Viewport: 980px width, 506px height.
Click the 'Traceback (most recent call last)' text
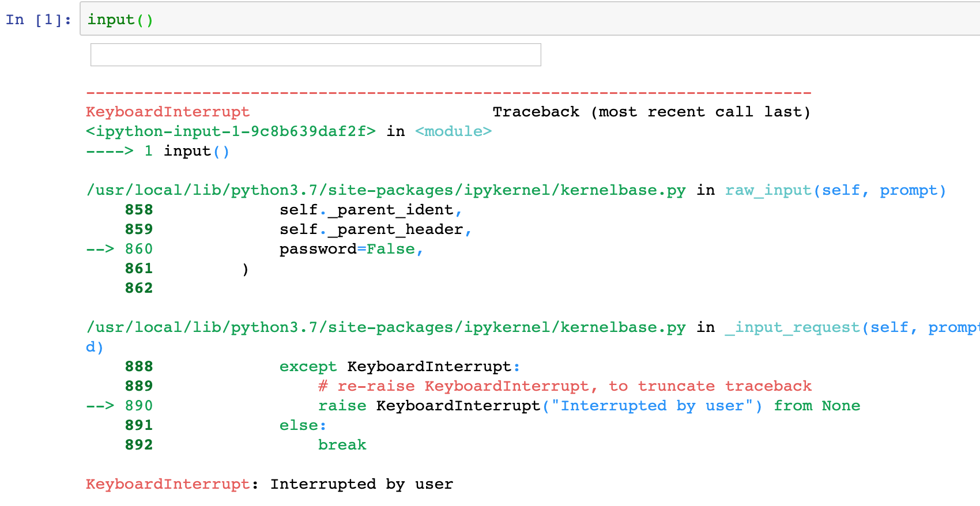click(651, 112)
